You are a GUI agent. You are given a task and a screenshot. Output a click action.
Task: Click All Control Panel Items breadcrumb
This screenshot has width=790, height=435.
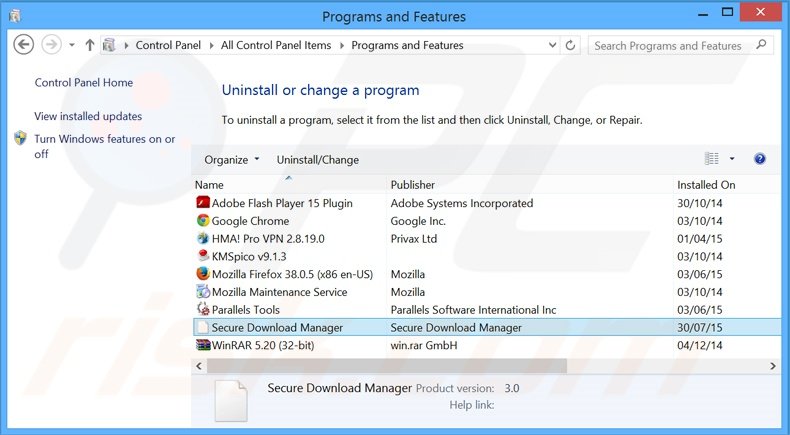pos(276,45)
